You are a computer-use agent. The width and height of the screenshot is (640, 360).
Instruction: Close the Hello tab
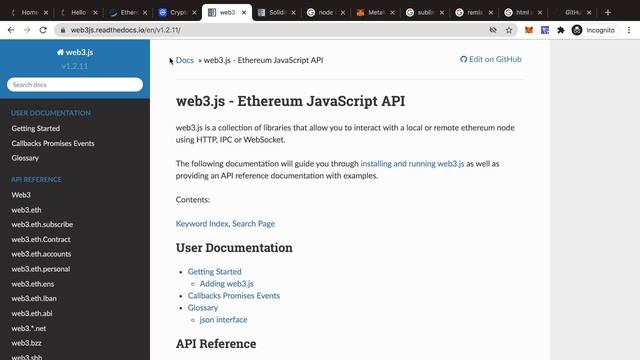pyautogui.click(x=95, y=12)
